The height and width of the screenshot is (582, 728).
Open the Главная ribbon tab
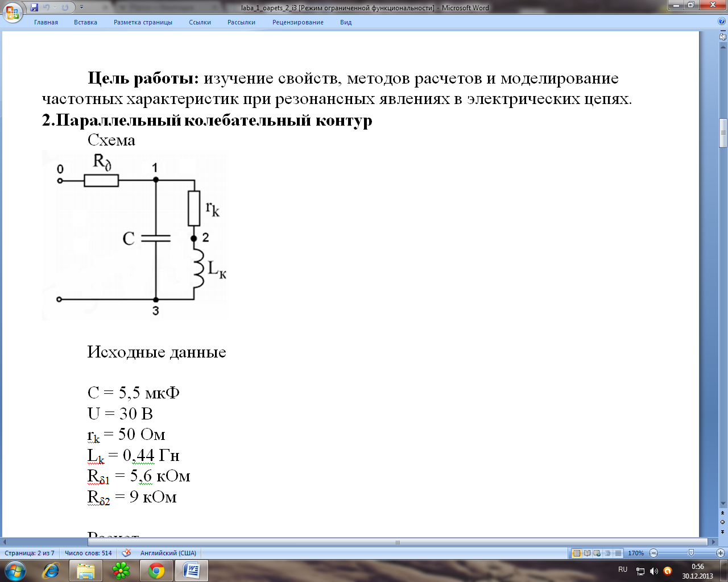coord(46,22)
